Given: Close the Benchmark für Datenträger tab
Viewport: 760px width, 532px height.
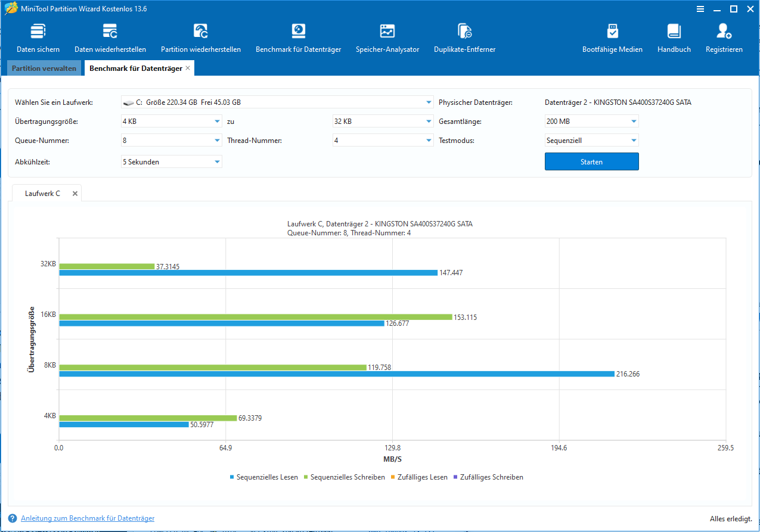Looking at the screenshot, I should (188, 69).
